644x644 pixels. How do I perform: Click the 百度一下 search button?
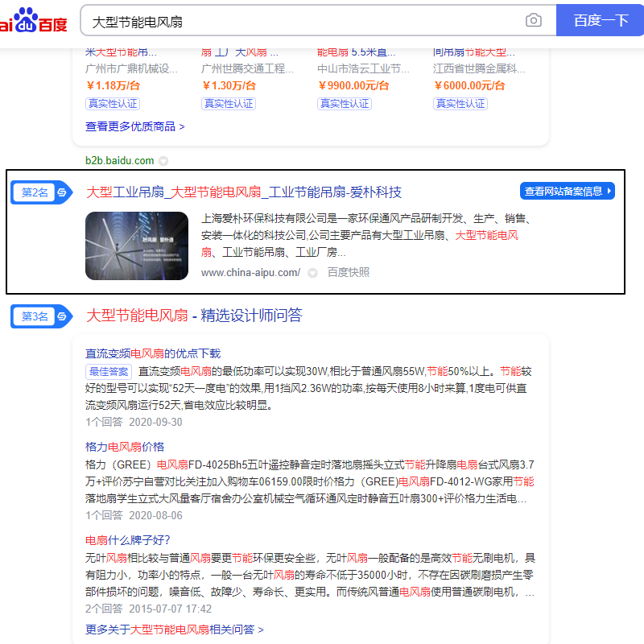(600, 21)
